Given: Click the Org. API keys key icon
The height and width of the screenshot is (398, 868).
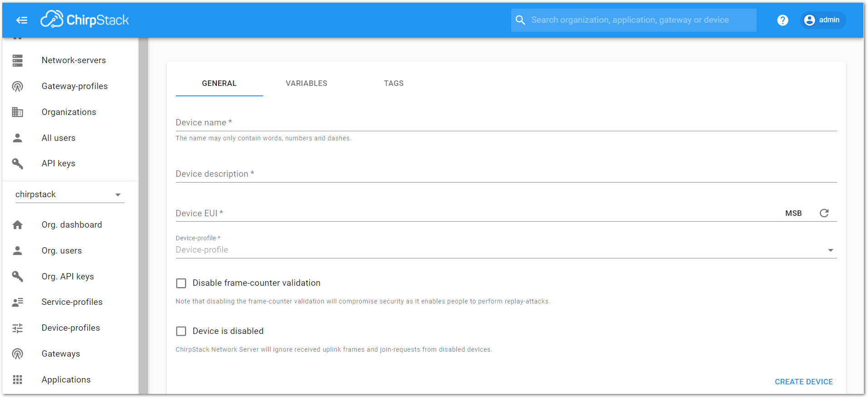Looking at the screenshot, I should coord(18,276).
